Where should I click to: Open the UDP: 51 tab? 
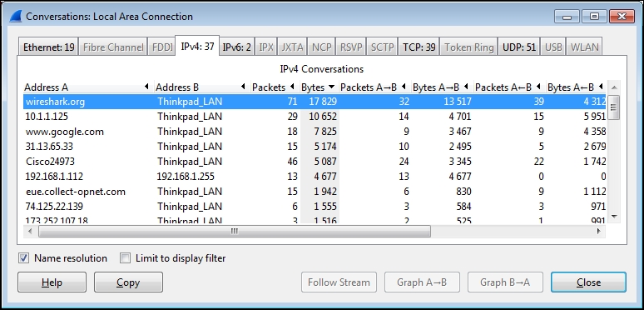(519, 47)
